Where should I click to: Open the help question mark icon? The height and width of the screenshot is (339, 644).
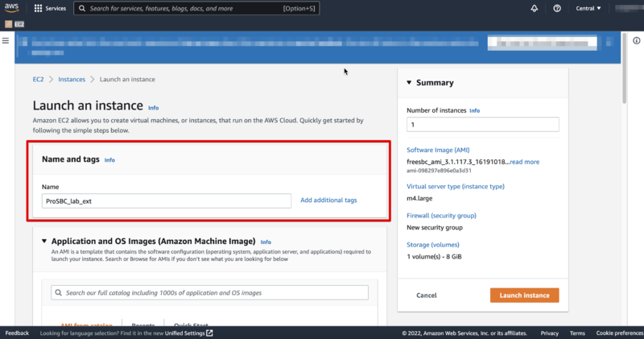557,8
